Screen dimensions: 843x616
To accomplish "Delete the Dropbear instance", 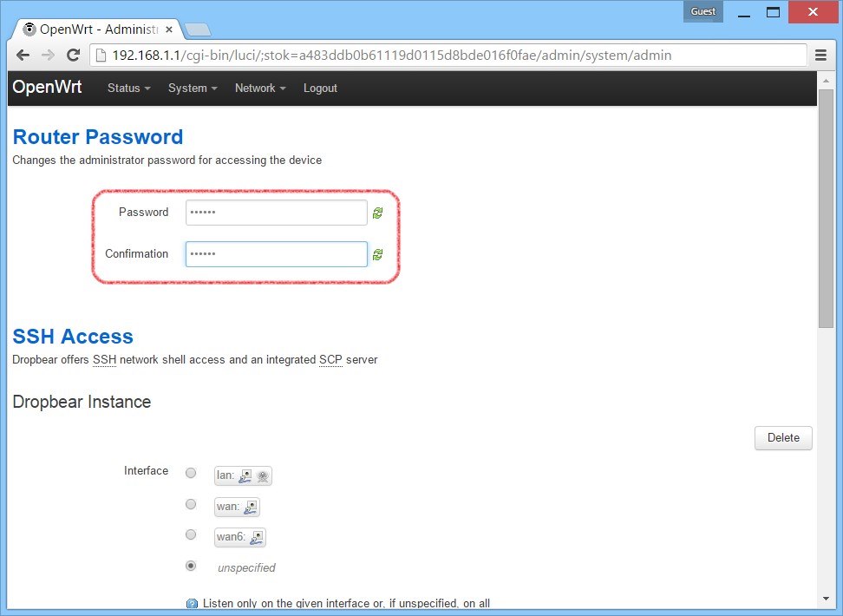I will click(783, 438).
